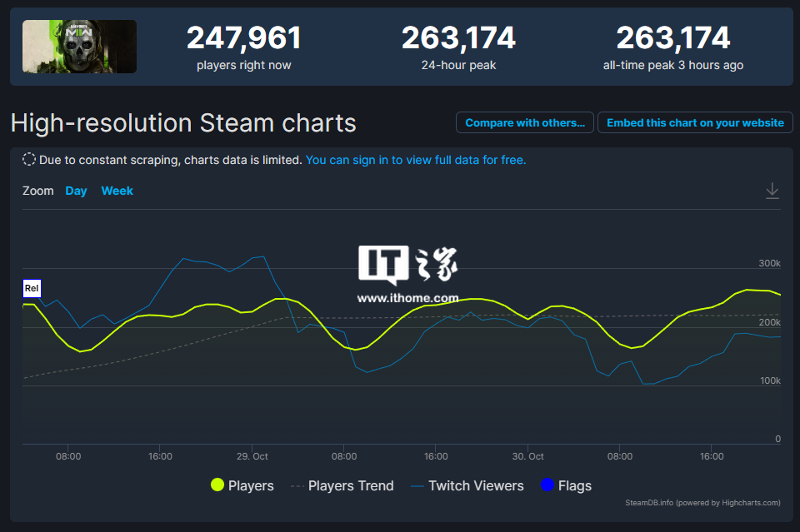Viewport: 800px width, 532px height.
Task: Click the chart download arrow icon
Action: (772, 191)
